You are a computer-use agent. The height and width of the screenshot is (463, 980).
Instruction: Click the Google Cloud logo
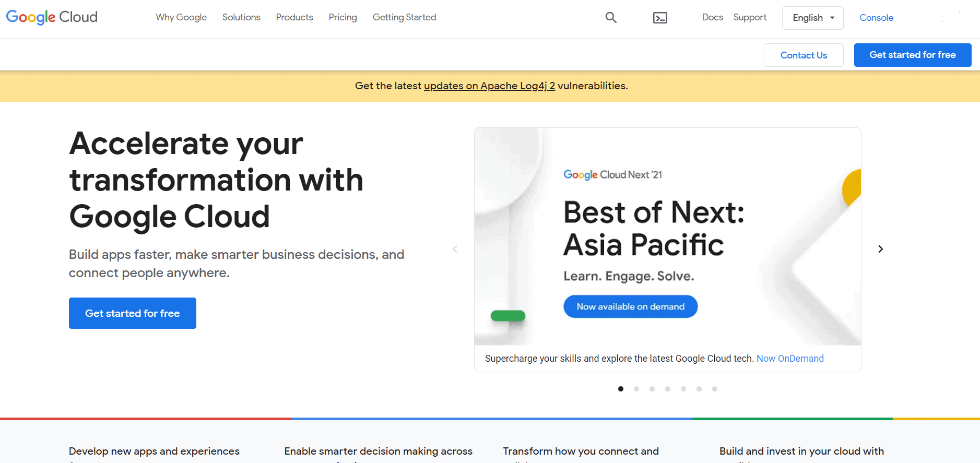(x=52, y=17)
